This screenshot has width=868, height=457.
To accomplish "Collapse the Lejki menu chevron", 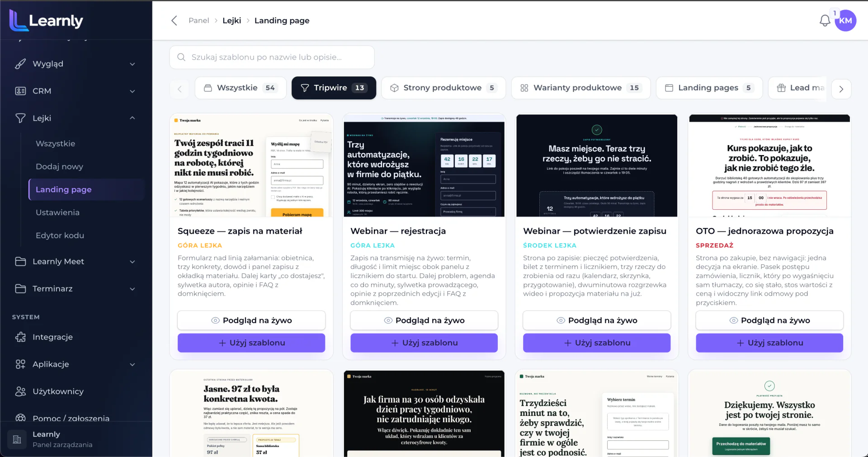I will point(132,118).
